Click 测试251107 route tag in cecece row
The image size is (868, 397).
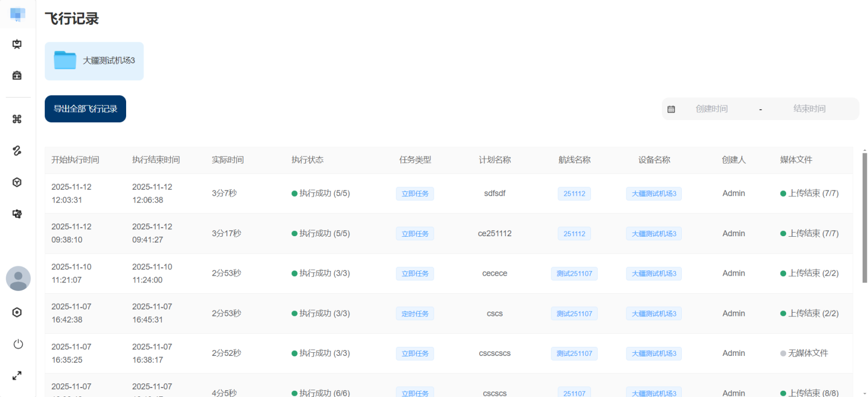point(574,274)
